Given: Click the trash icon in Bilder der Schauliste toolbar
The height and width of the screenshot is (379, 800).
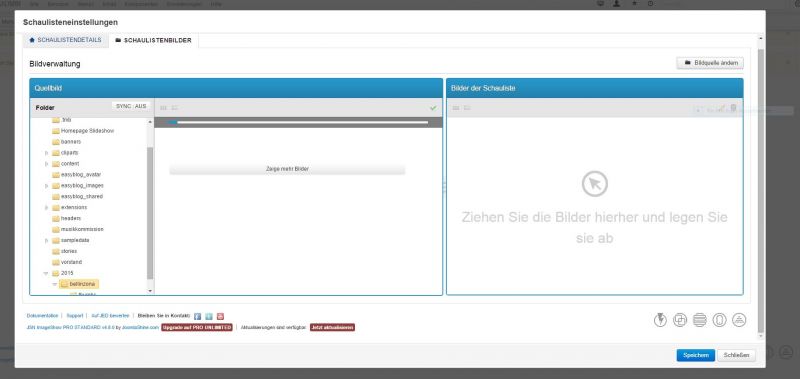Looking at the screenshot, I should tap(733, 108).
